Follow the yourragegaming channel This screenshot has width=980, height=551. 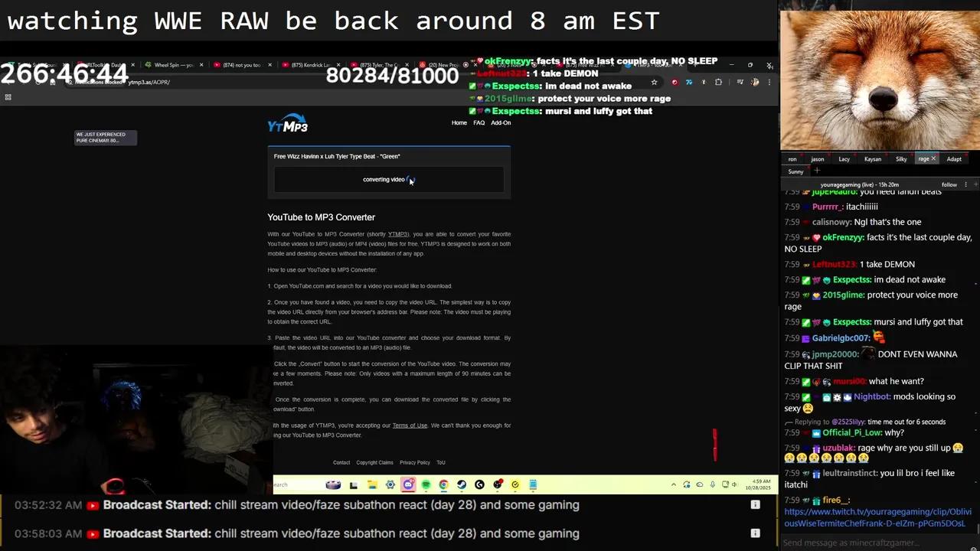[949, 184]
